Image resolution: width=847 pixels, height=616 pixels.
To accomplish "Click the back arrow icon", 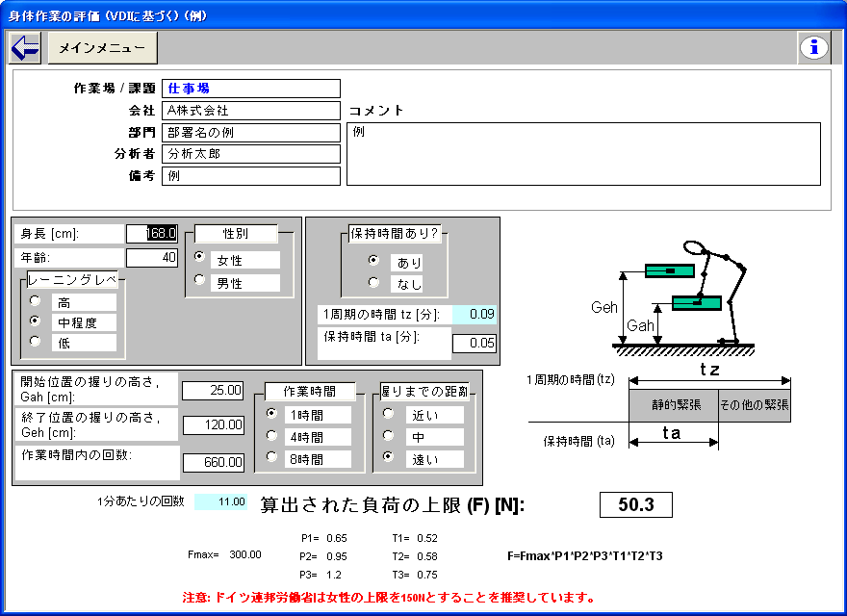I will pos(25,47).
